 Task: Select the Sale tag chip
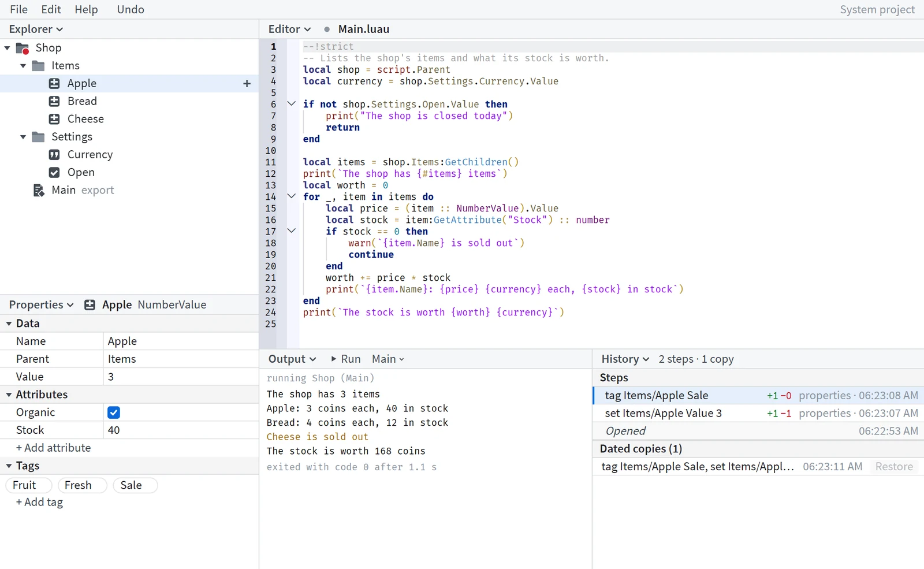tap(135, 485)
